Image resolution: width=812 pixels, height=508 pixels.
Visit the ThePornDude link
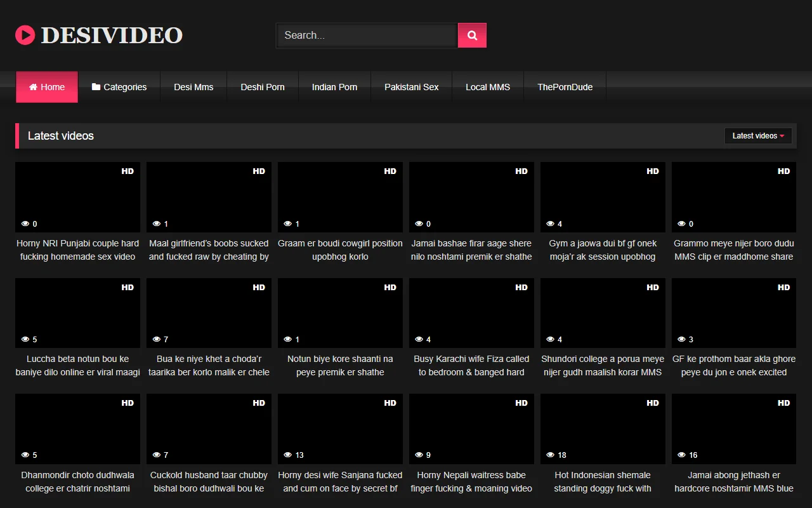565,86
